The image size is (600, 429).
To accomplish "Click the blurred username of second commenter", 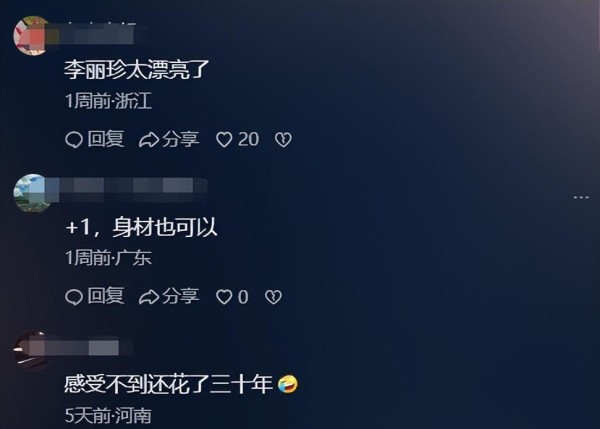I will [x=129, y=189].
